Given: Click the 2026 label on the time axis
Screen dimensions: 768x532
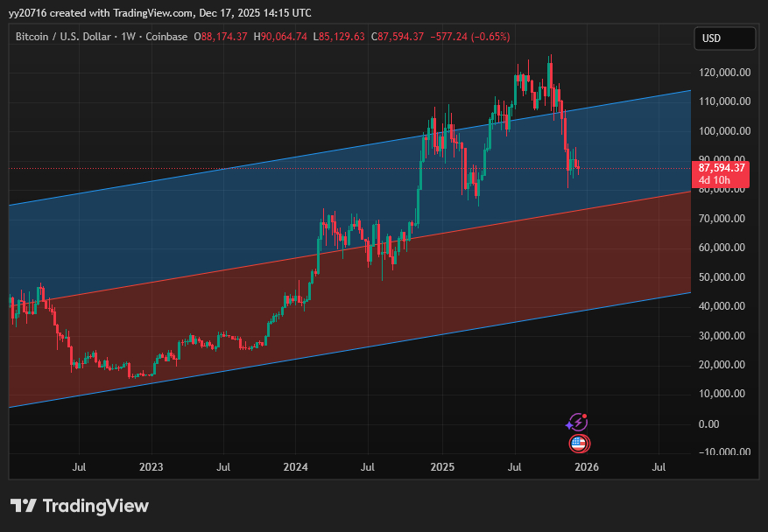Looking at the screenshot, I should point(585,468).
